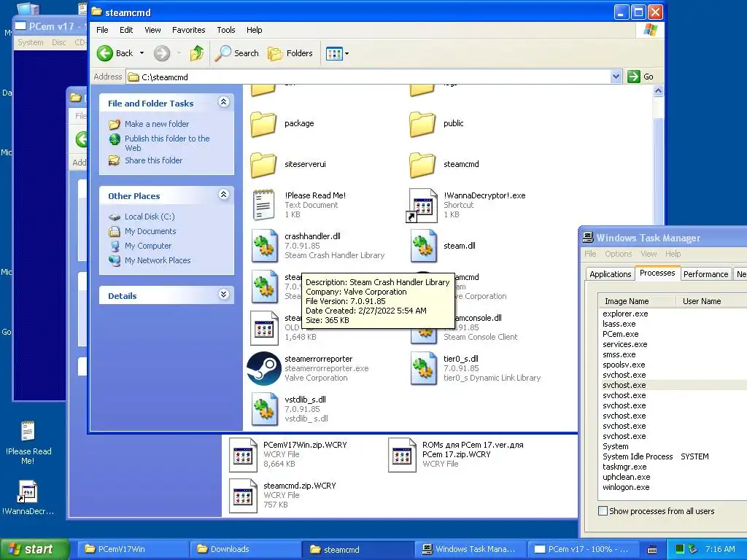This screenshot has height=560, width=747.
Task: Open Options menu in Task Manager
Action: point(618,254)
